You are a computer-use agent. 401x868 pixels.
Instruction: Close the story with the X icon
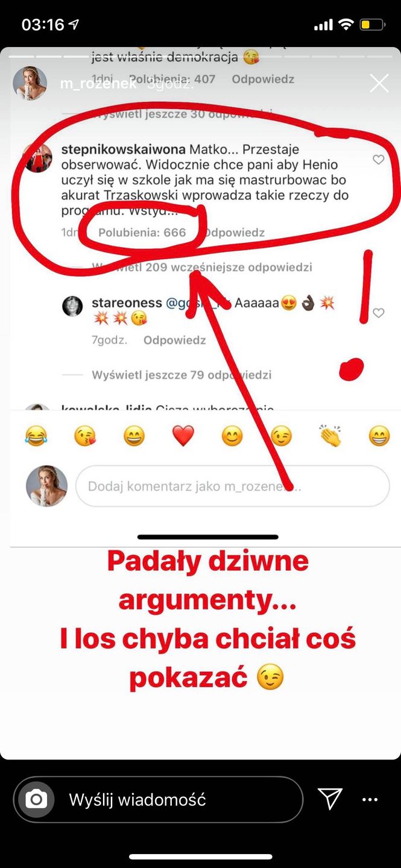[379, 83]
